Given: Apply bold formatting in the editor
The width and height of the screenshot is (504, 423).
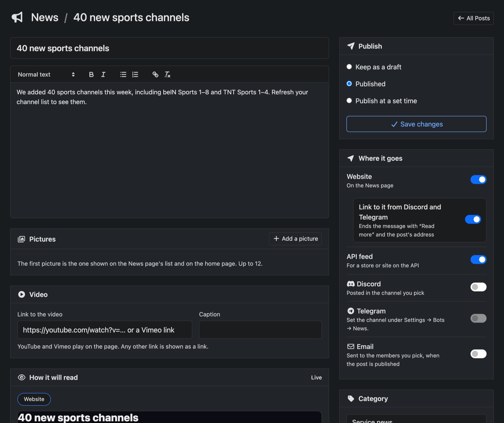Looking at the screenshot, I should coord(91,74).
